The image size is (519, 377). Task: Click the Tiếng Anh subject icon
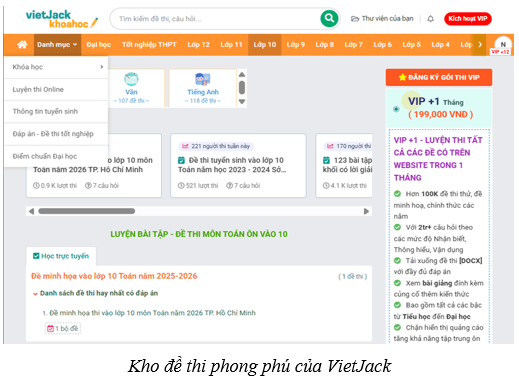pos(203,79)
